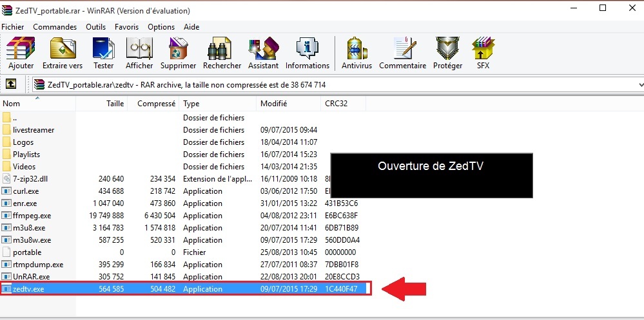Click CRC32 value 00000000
The height and width of the screenshot is (320, 644).
(x=340, y=252)
